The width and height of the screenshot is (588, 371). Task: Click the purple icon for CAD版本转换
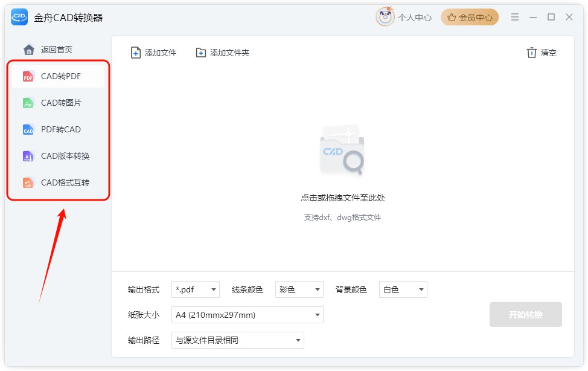[x=28, y=156]
